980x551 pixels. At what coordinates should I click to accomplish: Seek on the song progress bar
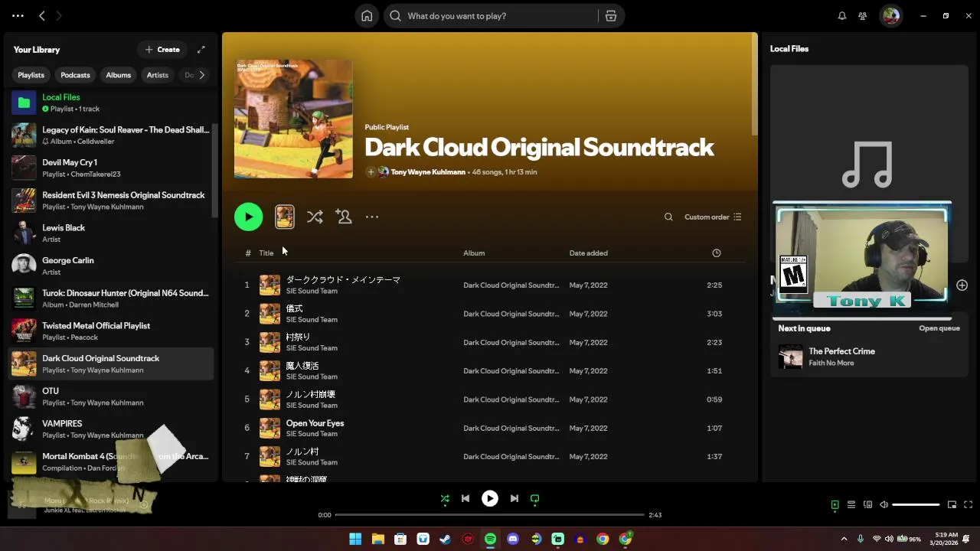point(490,515)
